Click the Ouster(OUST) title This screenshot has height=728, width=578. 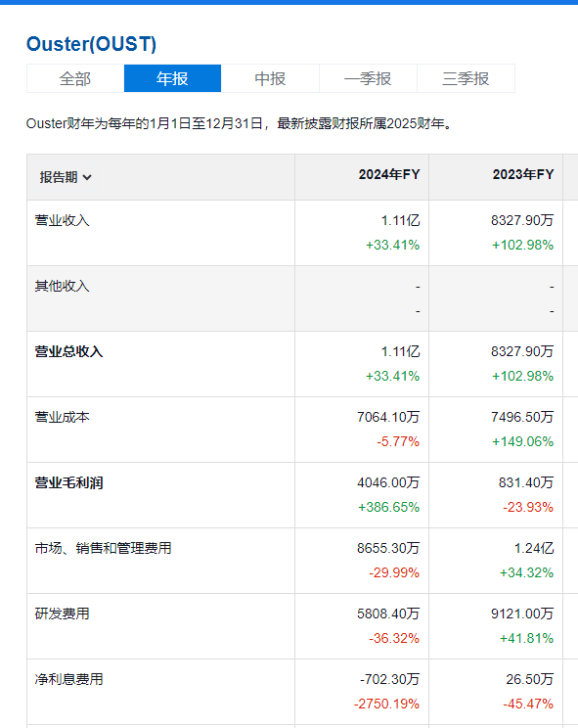(91, 44)
